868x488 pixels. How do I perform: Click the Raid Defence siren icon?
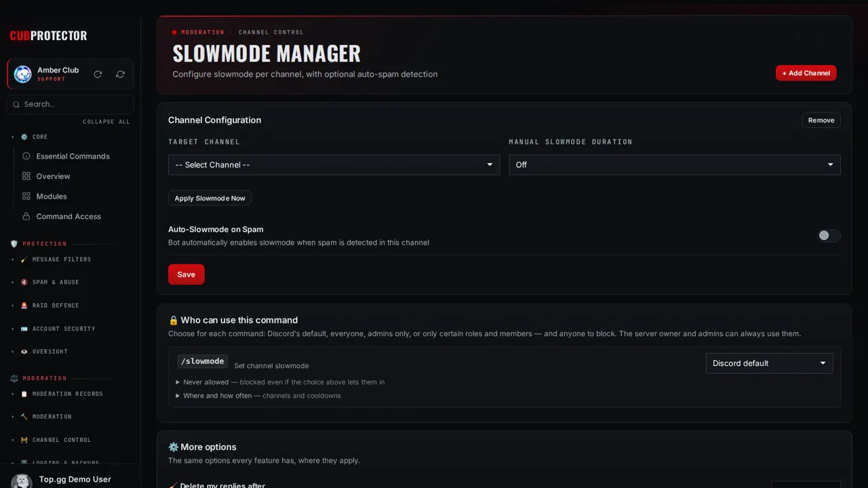[x=24, y=306]
